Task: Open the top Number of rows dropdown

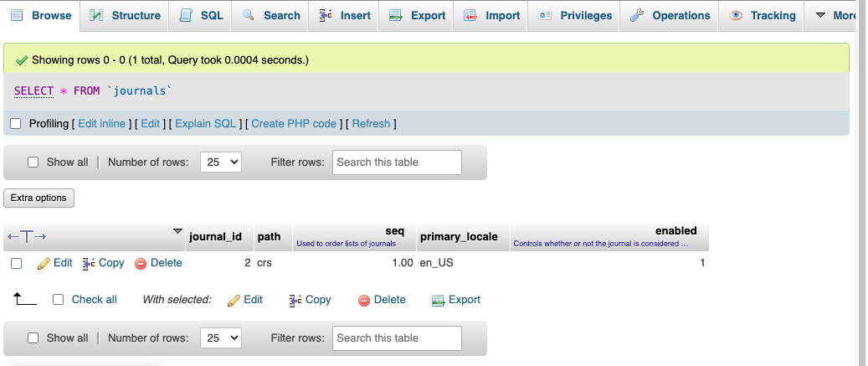Action: pos(221,162)
